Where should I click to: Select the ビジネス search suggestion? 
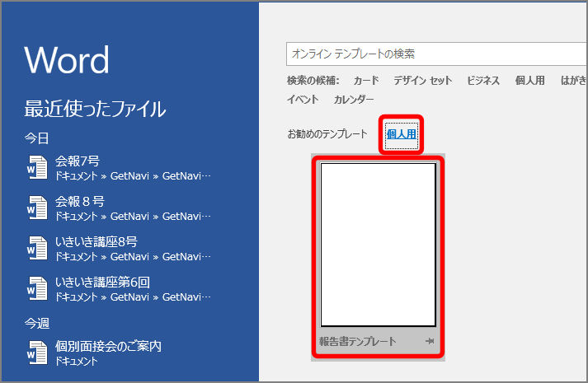[483, 81]
